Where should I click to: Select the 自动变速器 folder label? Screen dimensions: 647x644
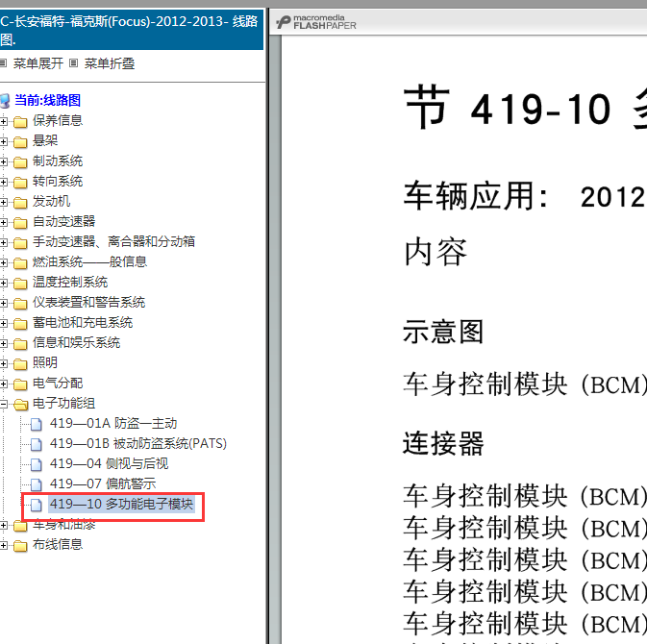click(x=64, y=221)
